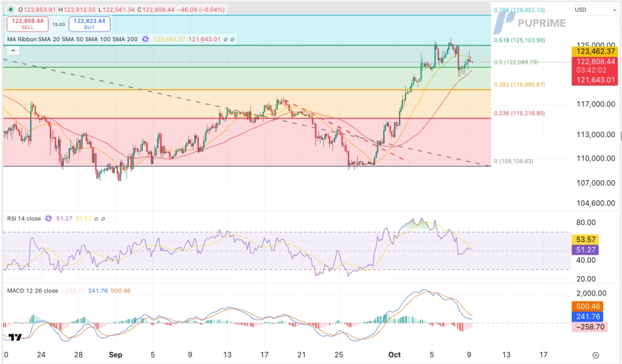Click the MA Ribbon refresh icon
Viewport: 622px width, 364px height.
pyautogui.click(x=145, y=39)
